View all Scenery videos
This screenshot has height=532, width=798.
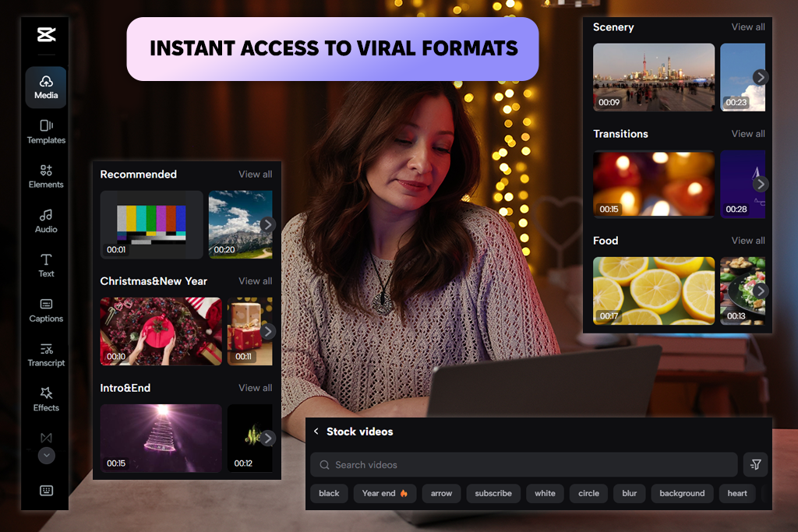(x=748, y=27)
